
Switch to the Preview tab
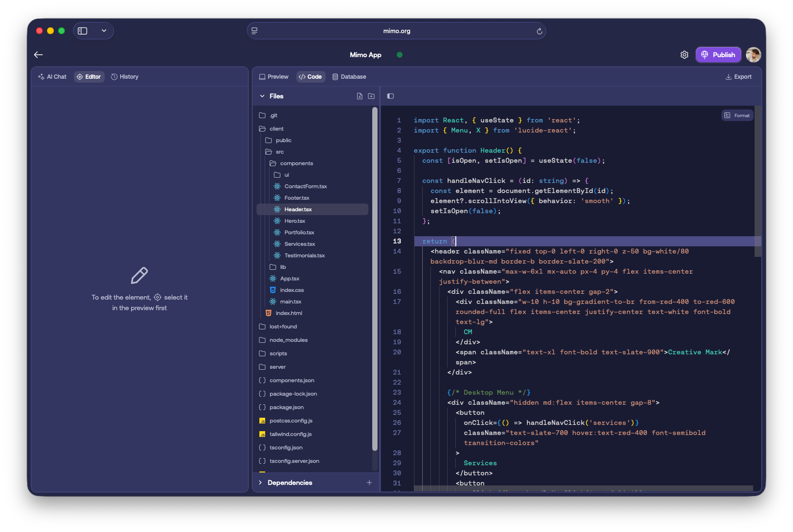274,77
